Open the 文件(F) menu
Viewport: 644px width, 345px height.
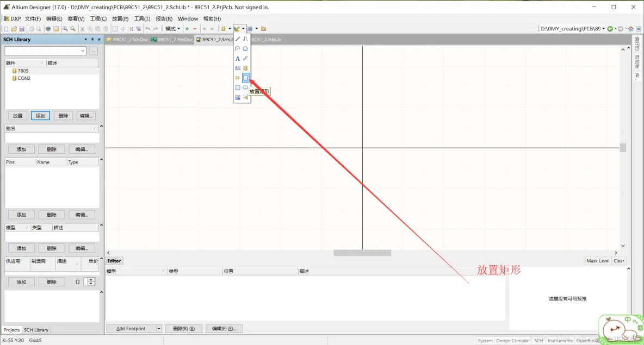click(33, 18)
